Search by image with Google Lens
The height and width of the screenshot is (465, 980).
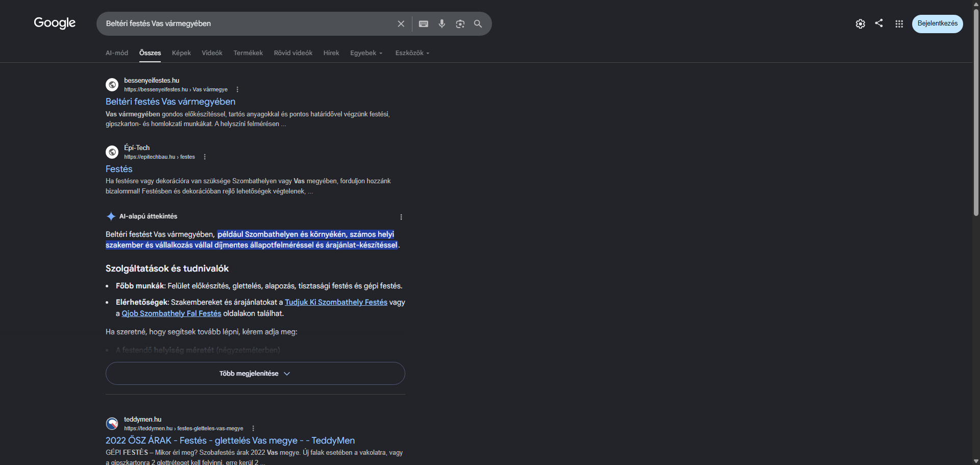[x=460, y=23]
